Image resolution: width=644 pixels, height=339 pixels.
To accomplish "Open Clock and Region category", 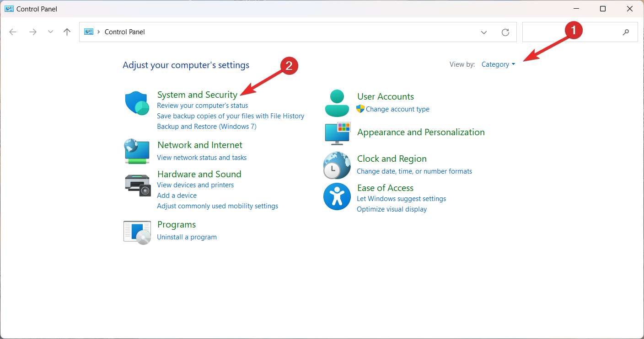I will (392, 159).
